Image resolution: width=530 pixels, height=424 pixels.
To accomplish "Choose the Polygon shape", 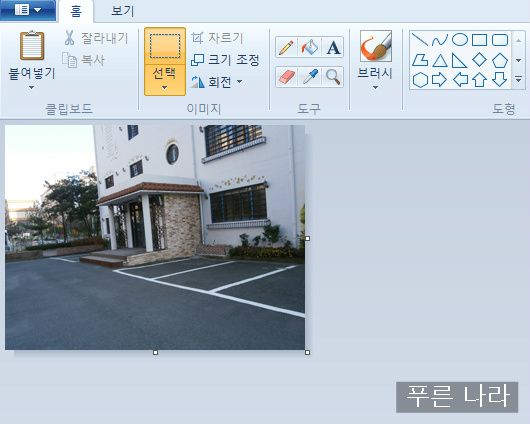I will pyautogui.click(x=420, y=60).
